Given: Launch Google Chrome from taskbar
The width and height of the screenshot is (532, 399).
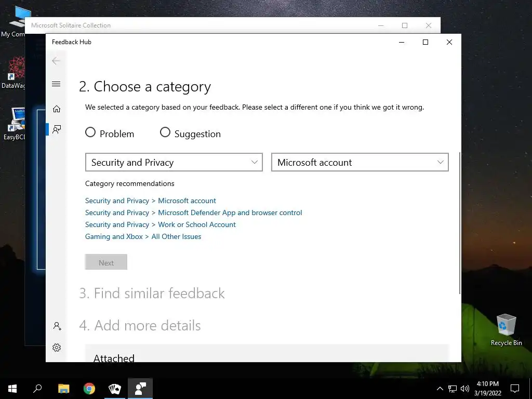Looking at the screenshot, I should pyautogui.click(x=89, y=389).
